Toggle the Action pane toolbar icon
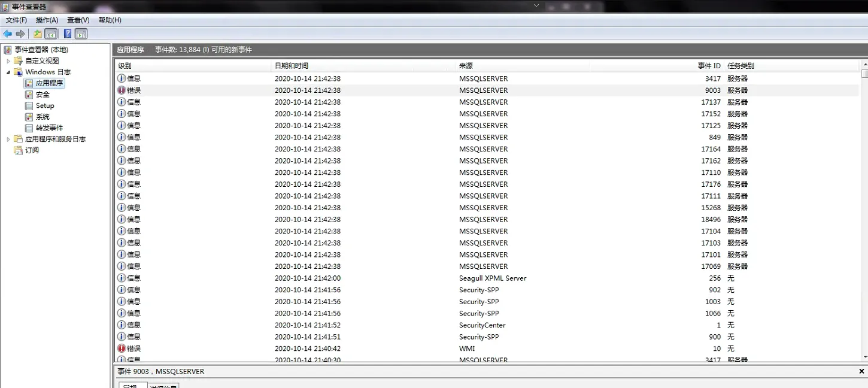The image size is (868, 388). point(81,34)
